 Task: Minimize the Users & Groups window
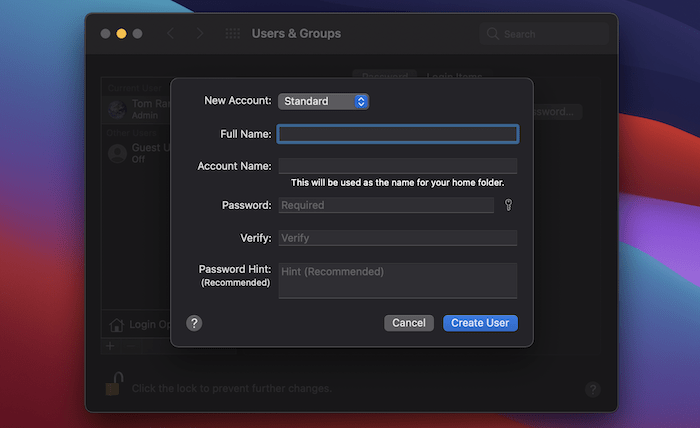pos(121,34)
